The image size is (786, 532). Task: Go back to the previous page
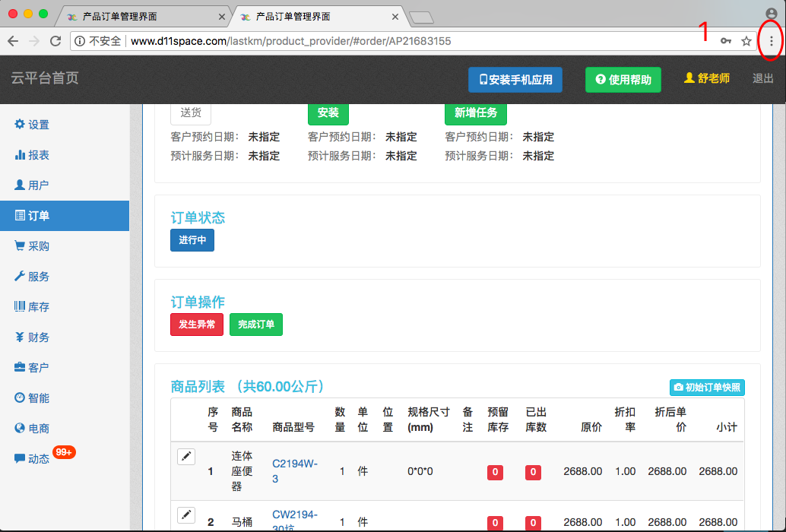point(13,41)
